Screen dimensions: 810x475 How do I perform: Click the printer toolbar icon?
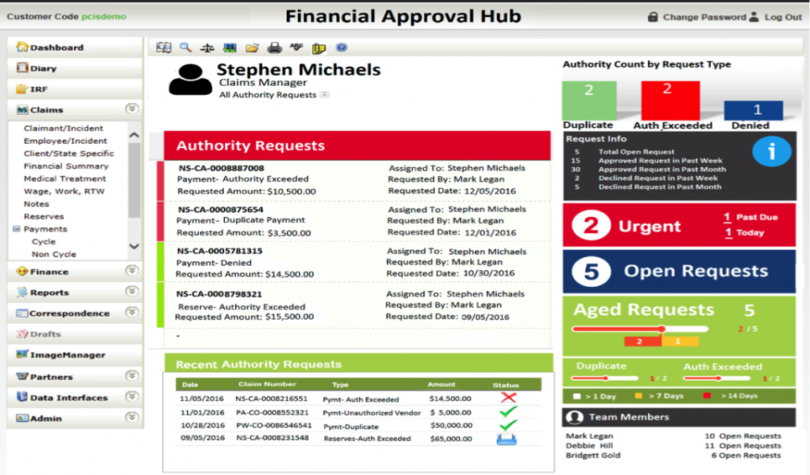pos(274,48)
